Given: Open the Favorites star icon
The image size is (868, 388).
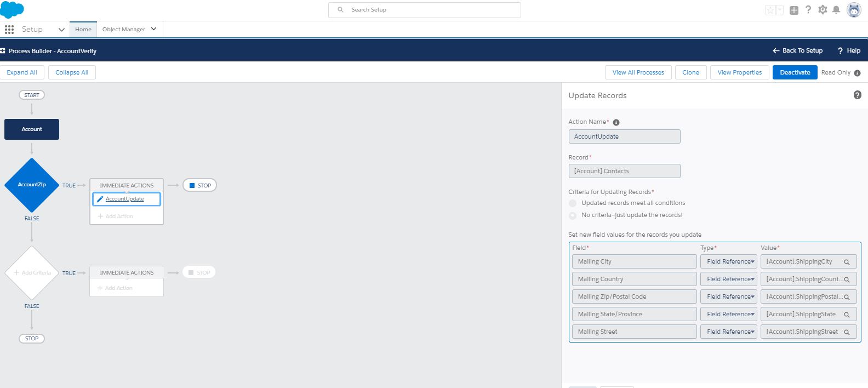Looking at the screenshot, I should (x=770, y=10).
